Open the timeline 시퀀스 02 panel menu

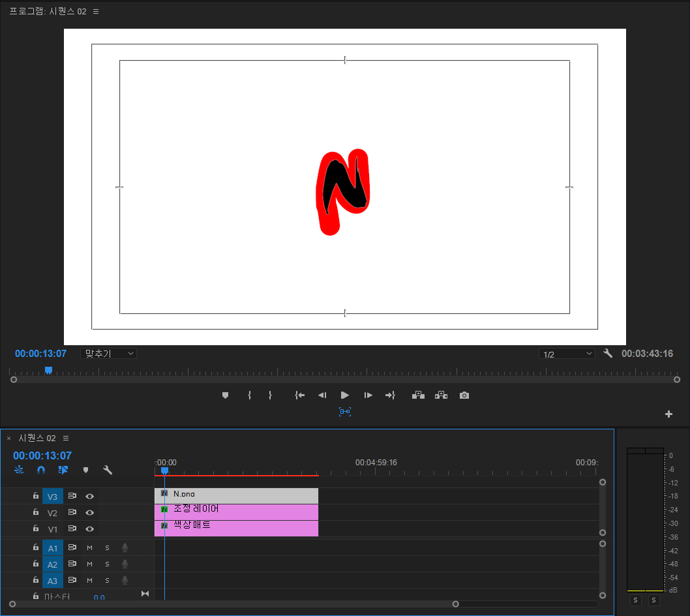click(x=66, y=438)
